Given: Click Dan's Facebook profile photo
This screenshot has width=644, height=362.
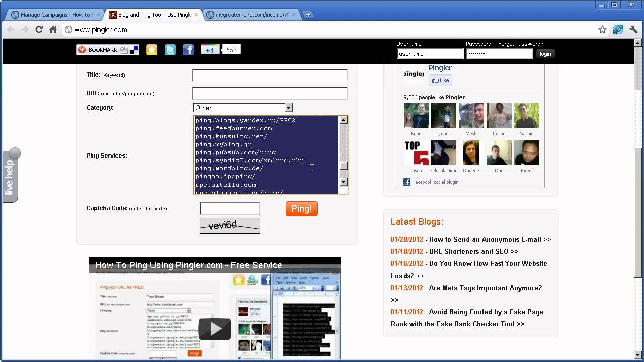Looking at the screenshot, I should pyautogui.click(x=499, y=153).
